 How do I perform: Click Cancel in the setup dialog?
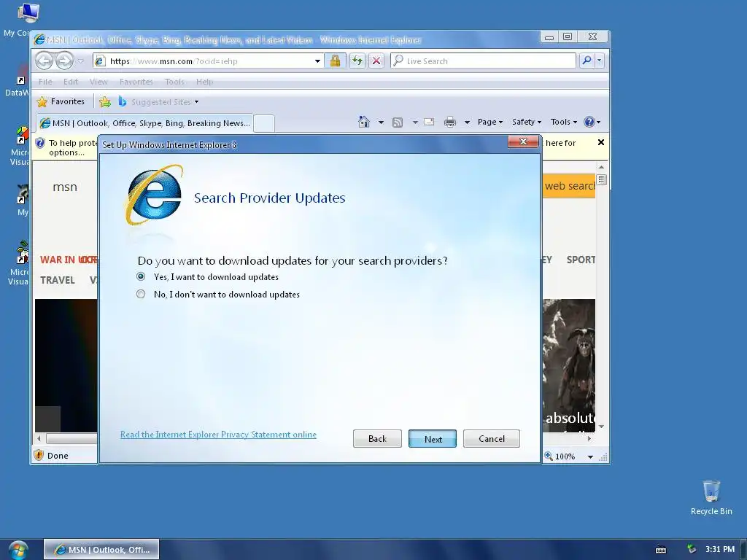pos(491,439)
